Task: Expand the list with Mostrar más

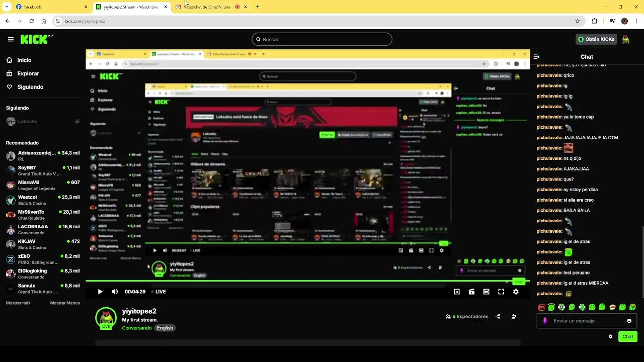Action: point(18,303)
